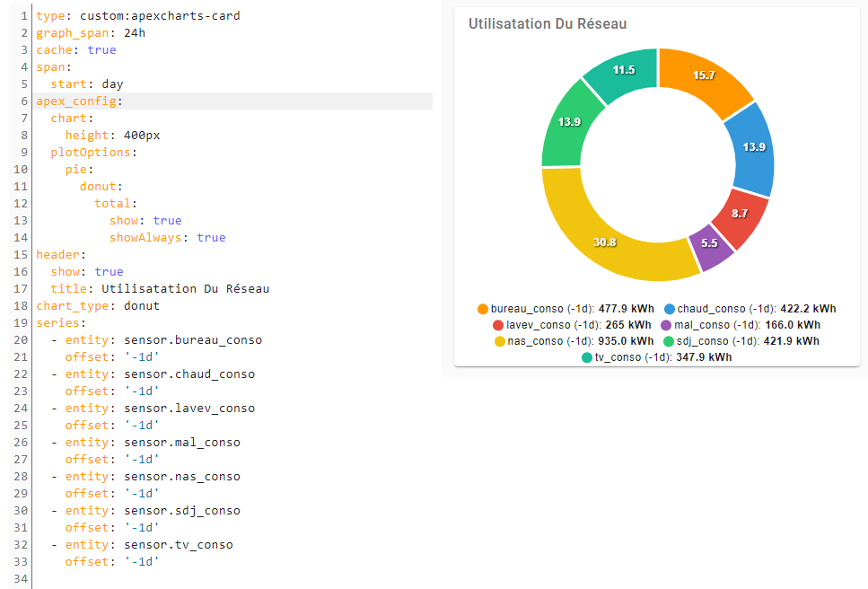This screenshot has height=589, width=868.
Task: Click line number 18 in the gutter
Action: (20, 305)
